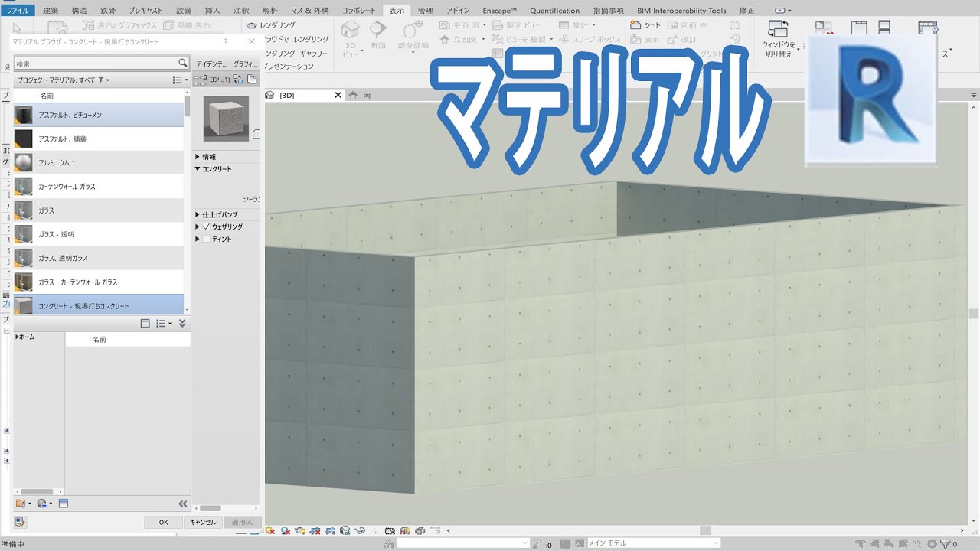Click the 3D view ribbon icon
The image size is (980, 551).
pos(350,31)
